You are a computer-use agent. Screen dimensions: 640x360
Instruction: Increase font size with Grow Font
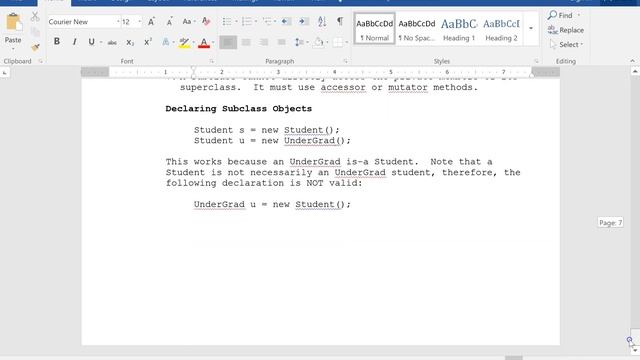pyautogui.click(x=151, y=22)
